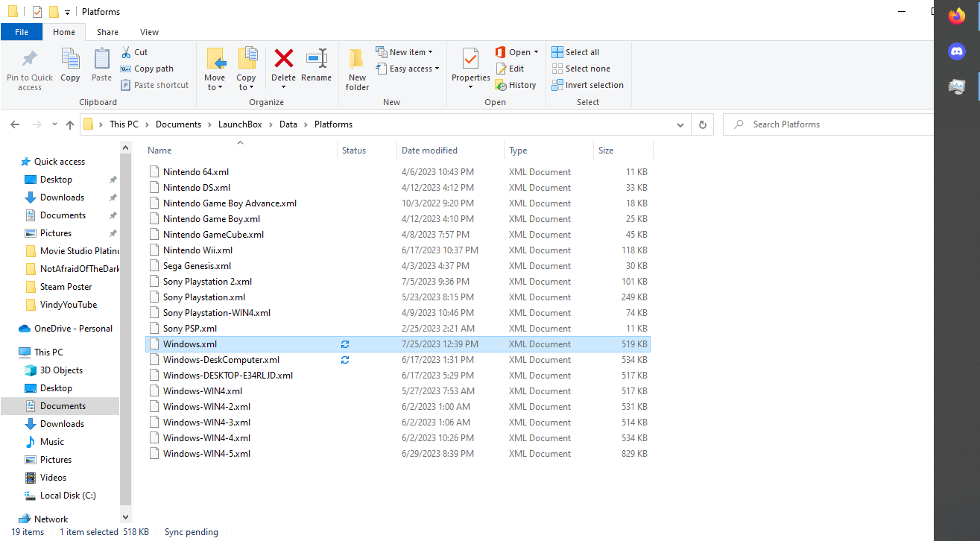Click Cut in the Clipboard group
The width and height of the screenshot is (980, 541).
(x=134, y=52)
